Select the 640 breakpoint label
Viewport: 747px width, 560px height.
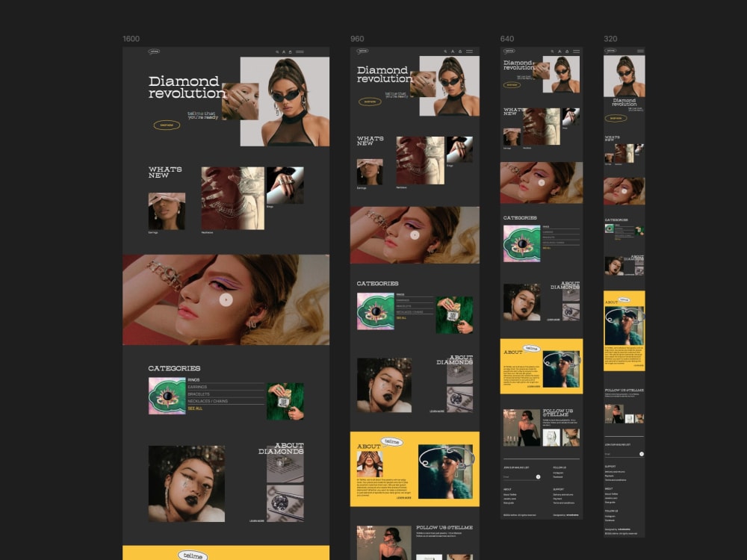pyautogui.click(x=507, y=39)
